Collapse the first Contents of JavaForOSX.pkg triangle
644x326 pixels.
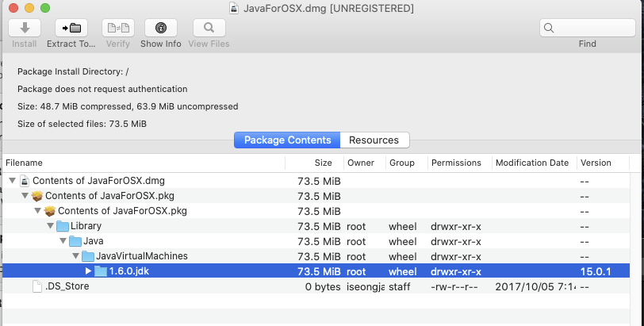(25, 196)
